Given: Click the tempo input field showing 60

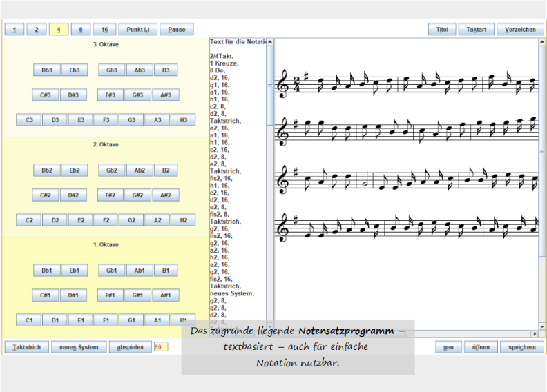Looking at the screenshot, I should [x=161, y=347].
